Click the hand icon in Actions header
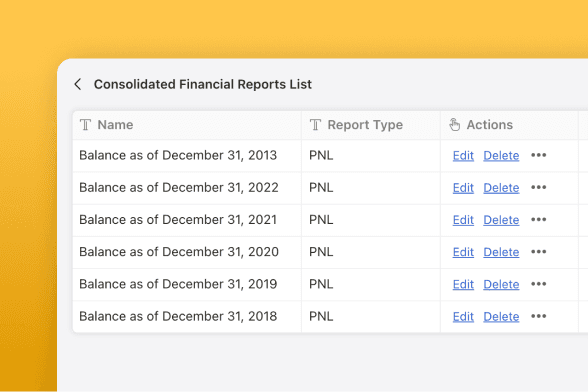Screen dimensions: 588x392 [454, 125]
